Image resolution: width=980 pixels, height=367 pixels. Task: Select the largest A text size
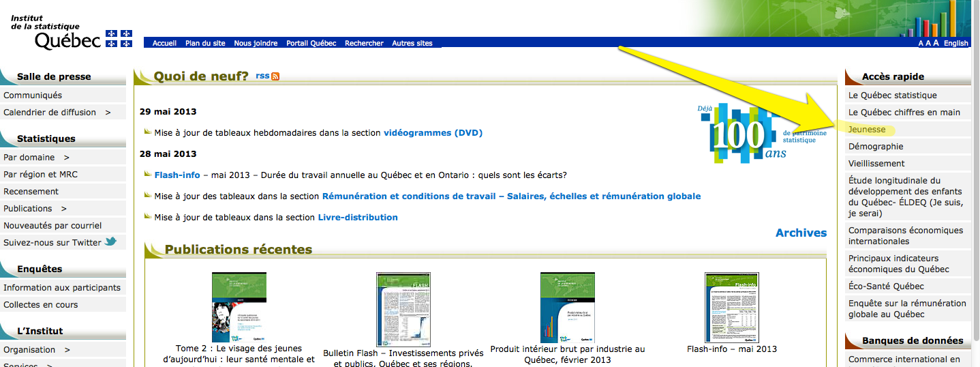[x=936, y=43]
